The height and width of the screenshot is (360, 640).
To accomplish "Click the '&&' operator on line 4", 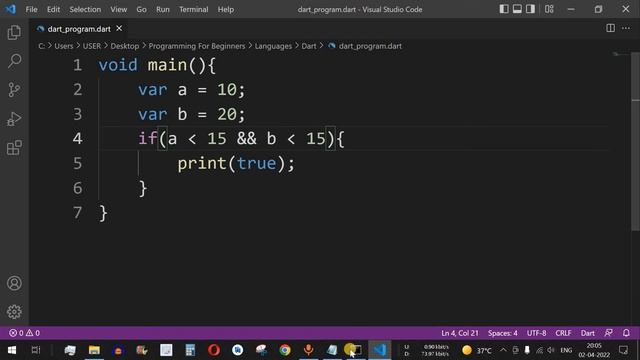I will (247, 139).
